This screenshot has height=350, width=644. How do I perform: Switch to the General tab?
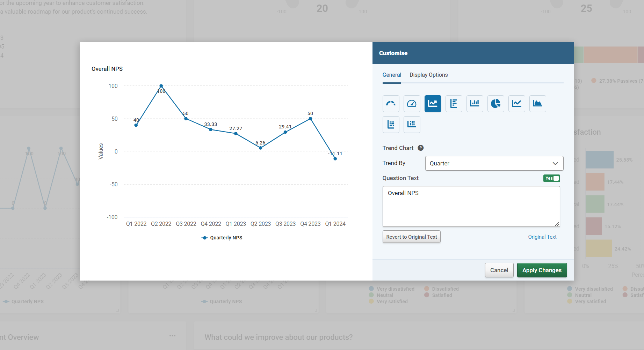pos(391,75)
